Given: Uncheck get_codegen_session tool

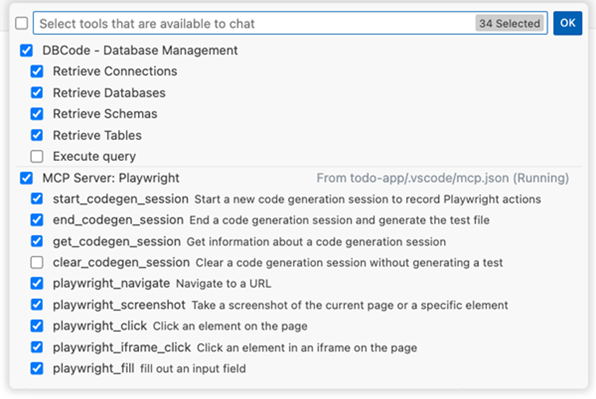Looking at the screenshot, I should coord(37,241).
